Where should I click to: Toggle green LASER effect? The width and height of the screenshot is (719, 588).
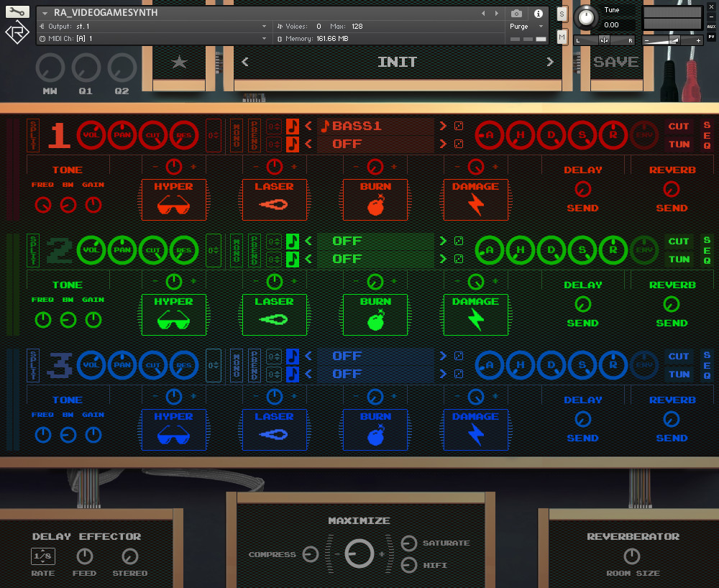[274, 315]
